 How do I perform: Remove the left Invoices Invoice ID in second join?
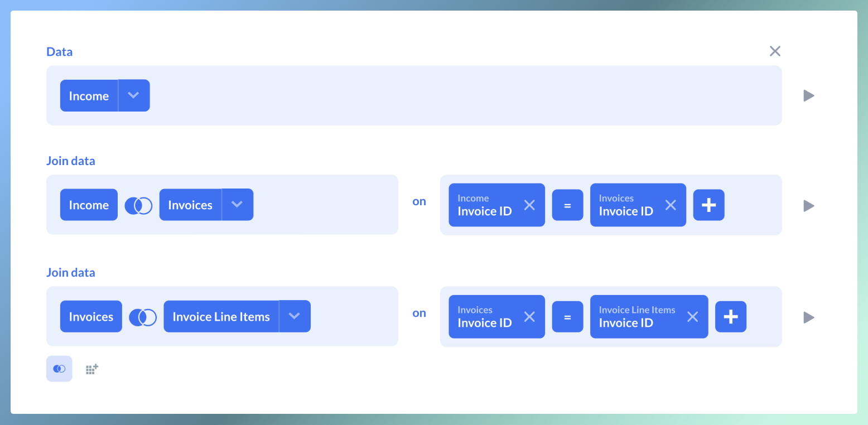pyautogui.click(x=529, y=317)
